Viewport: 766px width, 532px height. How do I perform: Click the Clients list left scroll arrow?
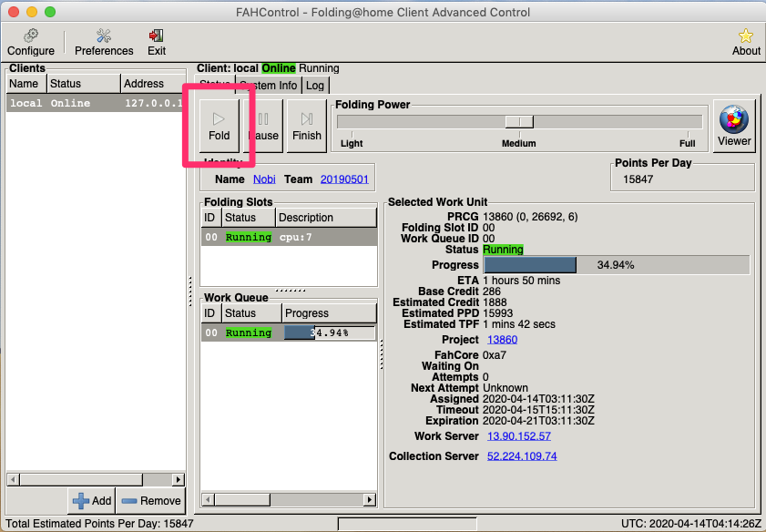point(13,480)
